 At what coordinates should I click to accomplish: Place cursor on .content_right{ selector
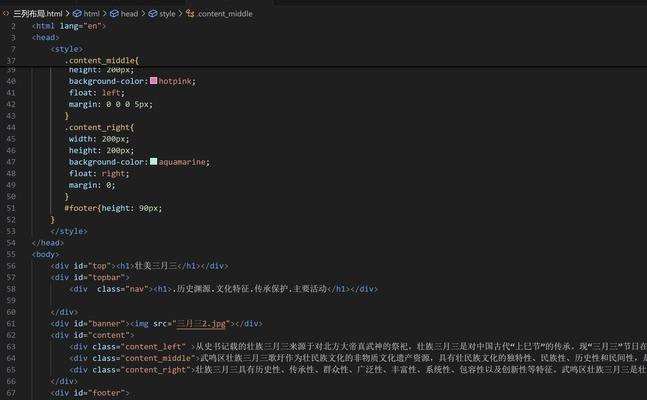(x=99, y=127)
